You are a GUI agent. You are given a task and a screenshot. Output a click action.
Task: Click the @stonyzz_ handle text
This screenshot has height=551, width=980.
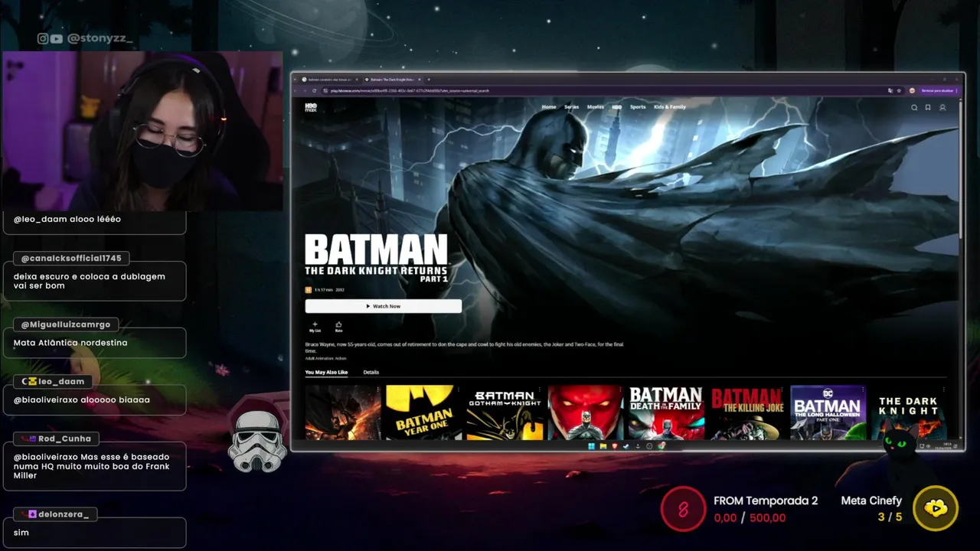tap(100, 38)
